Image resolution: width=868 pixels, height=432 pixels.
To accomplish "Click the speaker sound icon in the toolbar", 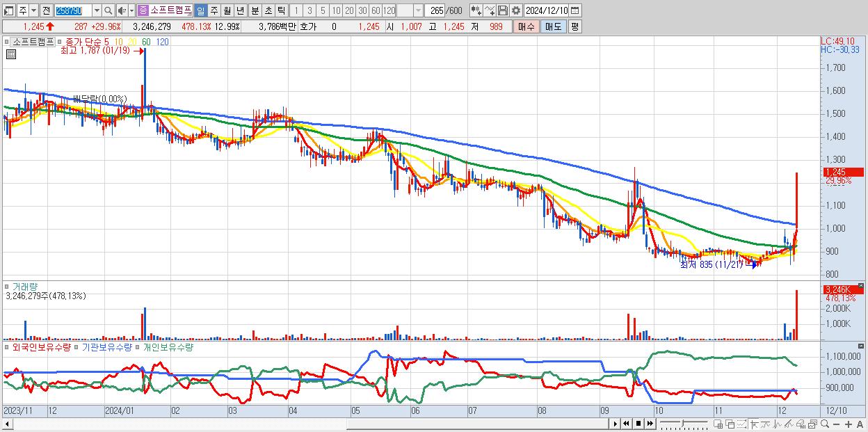I will [x=122, y=10].
